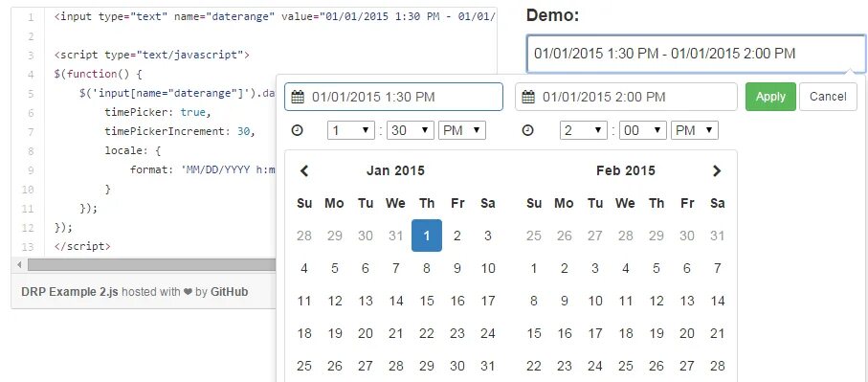Go to the previous month with the left arrow
The width and height of the screenshot is (868, 382).
point(304,171)
